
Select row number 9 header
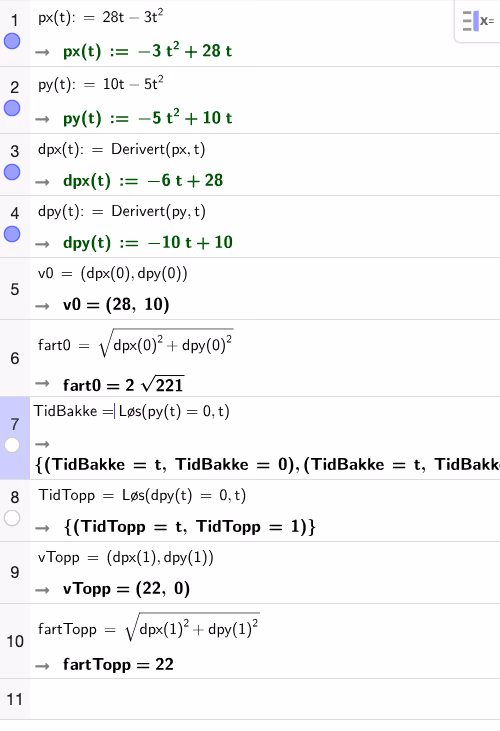coord(15,572)
